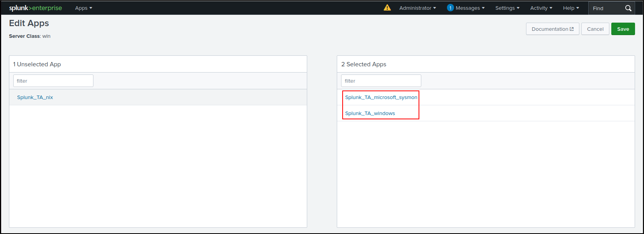This screenshot has width=644, height=234.
Task: Click the Splunk_TA_windows app
Action: 370,113
